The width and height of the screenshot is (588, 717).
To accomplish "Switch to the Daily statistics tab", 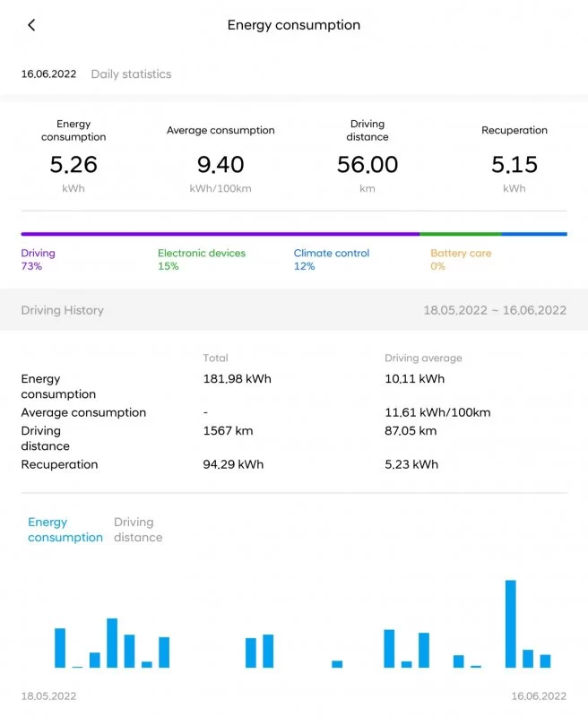I will (x=131, y=74).
